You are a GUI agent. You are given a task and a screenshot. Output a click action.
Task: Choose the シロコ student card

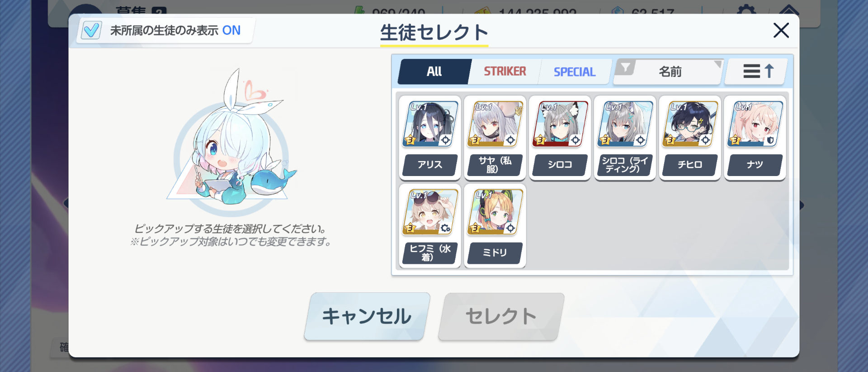pos(560,138)
